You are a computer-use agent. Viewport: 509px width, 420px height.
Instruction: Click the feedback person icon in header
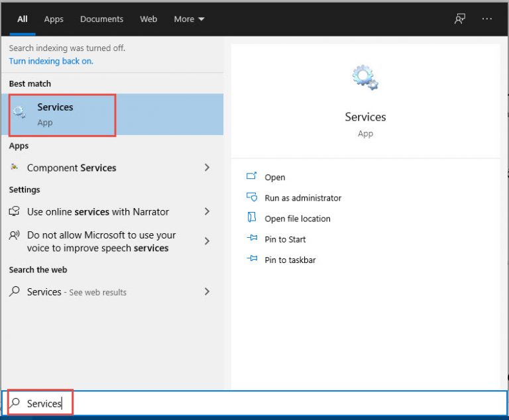click(x=460, y=19)
